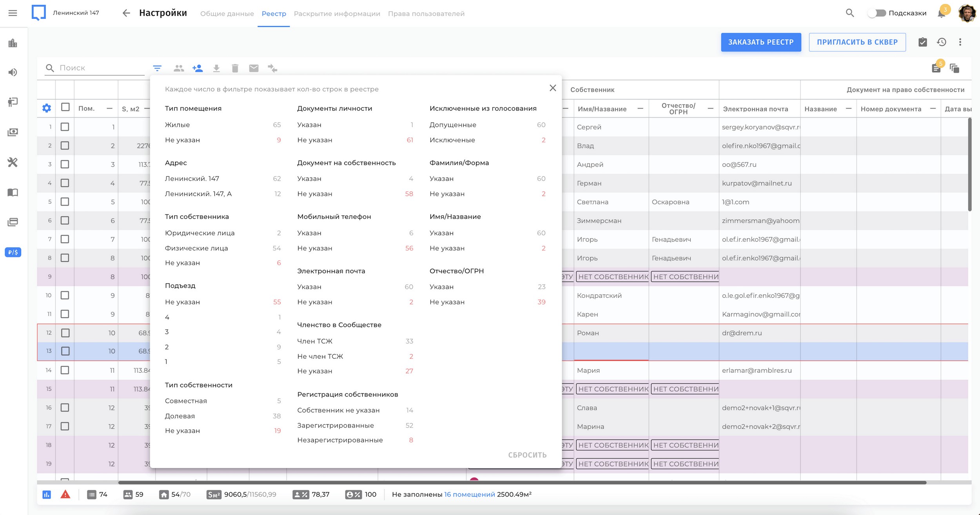Click ЗАКАЗАТЬ РЕЕСТР button
The image size is (980, 515).
tap(760, 42)
